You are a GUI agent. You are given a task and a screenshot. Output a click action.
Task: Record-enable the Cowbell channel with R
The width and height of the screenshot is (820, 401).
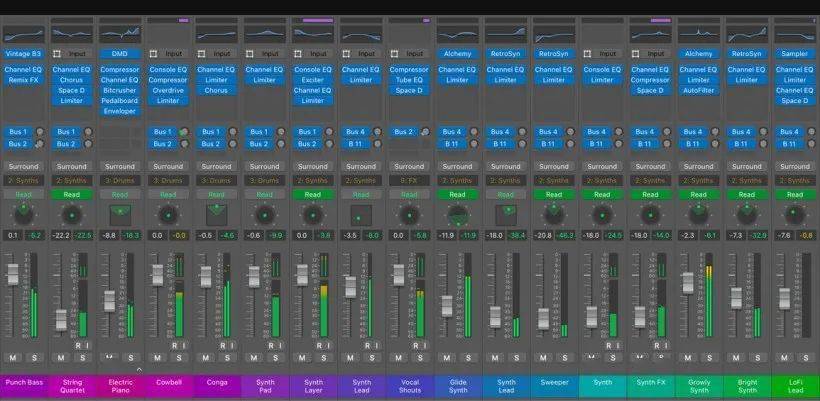pyautogui.click(x=175, y=346)
